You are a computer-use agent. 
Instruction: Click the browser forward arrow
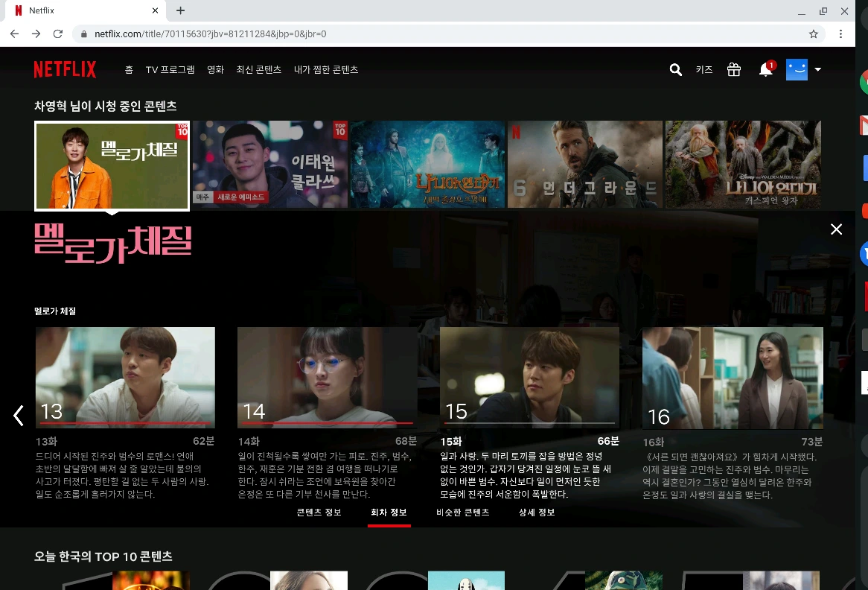pyautogui.click(x=36, y=34)
